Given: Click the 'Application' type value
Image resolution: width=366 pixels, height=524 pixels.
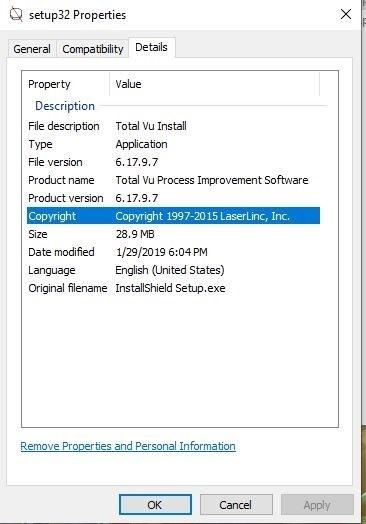Looking at the screenshot, I should [141, 144].
